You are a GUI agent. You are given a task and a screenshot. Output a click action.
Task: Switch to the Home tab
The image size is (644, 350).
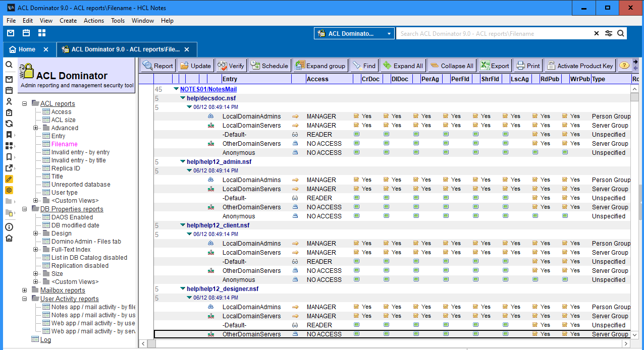pyautogui.click(x=27, y=49)
